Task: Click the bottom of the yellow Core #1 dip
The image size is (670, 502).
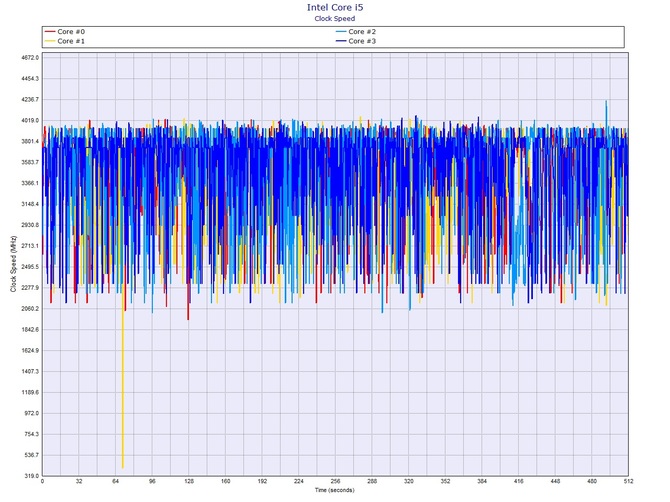Action: pos(123,466)
